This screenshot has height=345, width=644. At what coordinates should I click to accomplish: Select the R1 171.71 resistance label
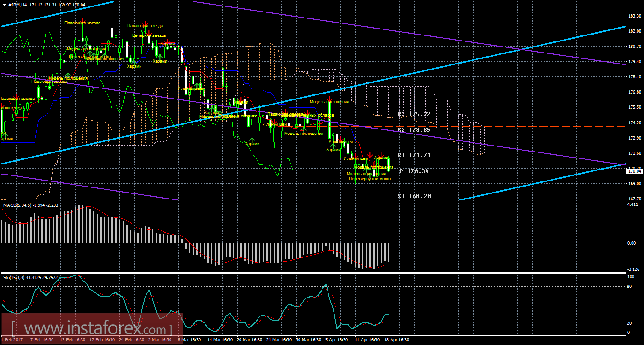414,155
